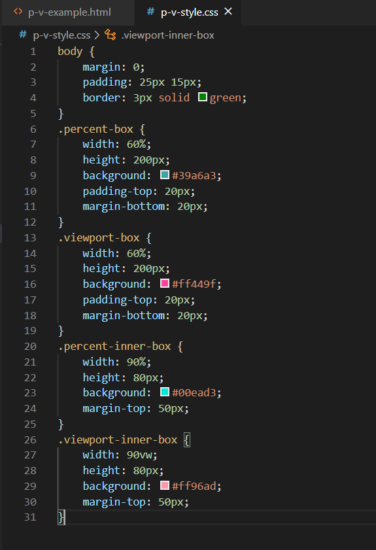Click line number 13 in the gutter
Screen dimensions: 376x550
(x=30, y=238)
